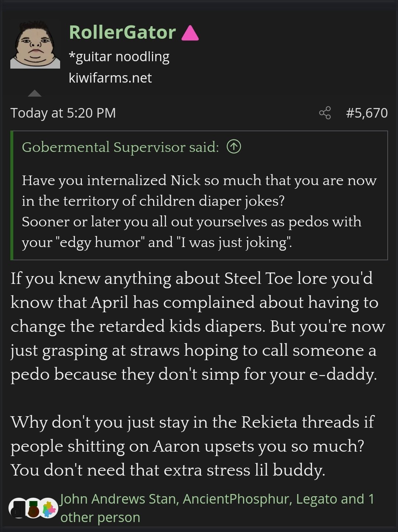This screenshot has width=398, height=532.
Task: Click the share post icon
Action: [x=325, y=113]
